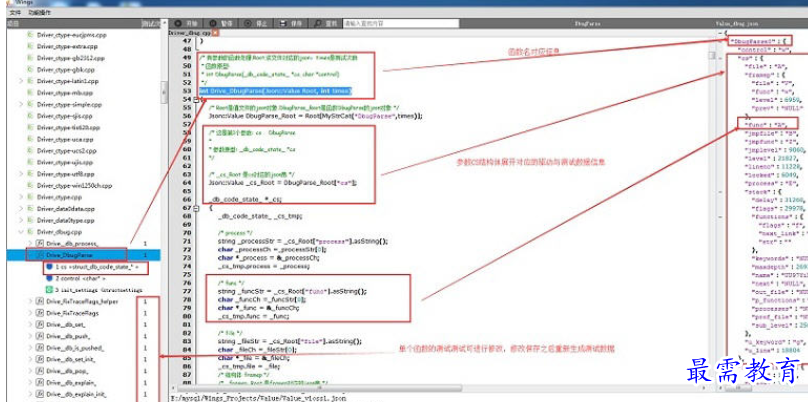
Task: Expand the Driver_ctype-simple.cpp tree node
Action: click(21, 104)
